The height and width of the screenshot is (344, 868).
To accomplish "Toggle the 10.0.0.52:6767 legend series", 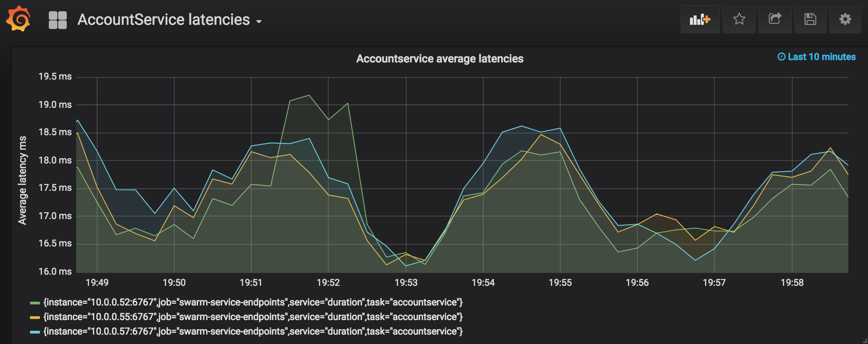I will point(253,302).
